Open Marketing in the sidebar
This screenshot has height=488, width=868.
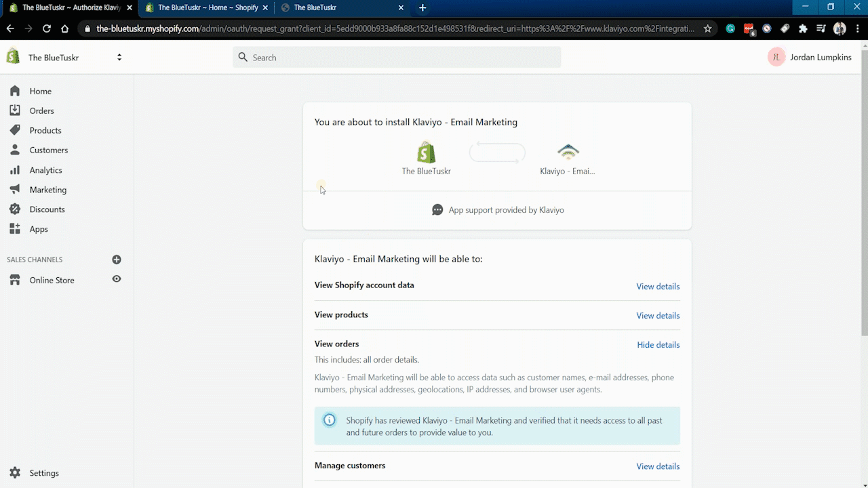[48, 190]
